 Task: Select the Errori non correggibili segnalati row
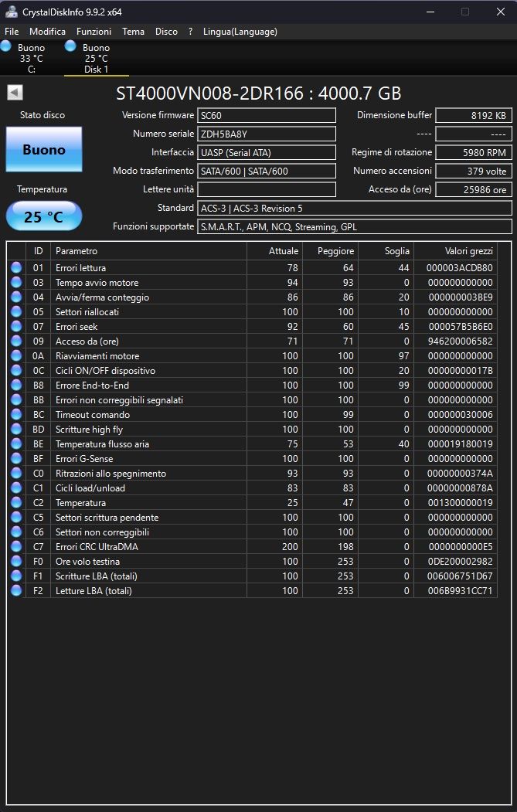[x=252, y=399]
